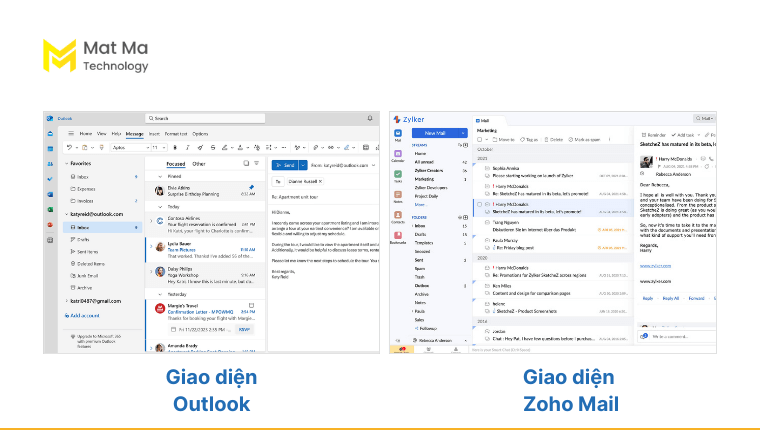Open Outlook Home ribbon tab
Screen dimensions: 760x430
pyautogui.click(x=86, y=134)
